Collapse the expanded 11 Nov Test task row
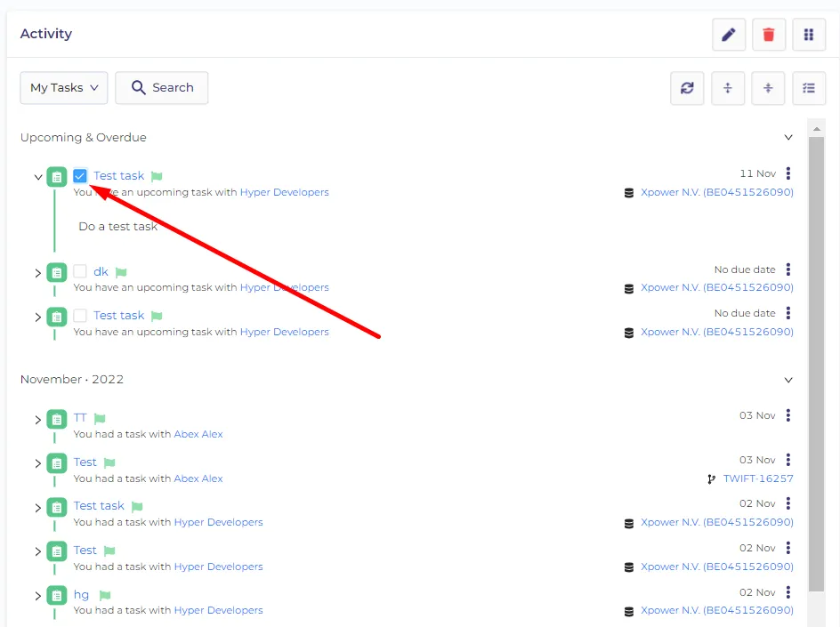Viewport: 840px width, 627px height. 37,177
